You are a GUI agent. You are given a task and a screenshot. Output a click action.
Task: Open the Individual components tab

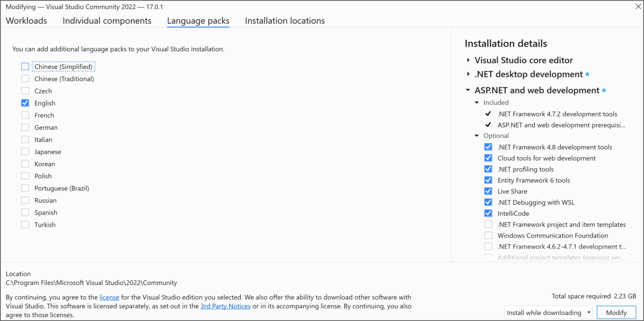tap(107, 21)
